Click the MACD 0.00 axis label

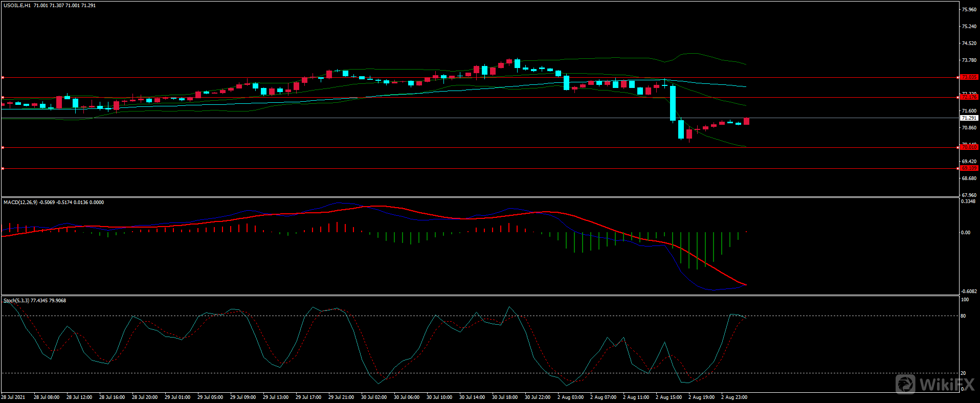point(965,233)
